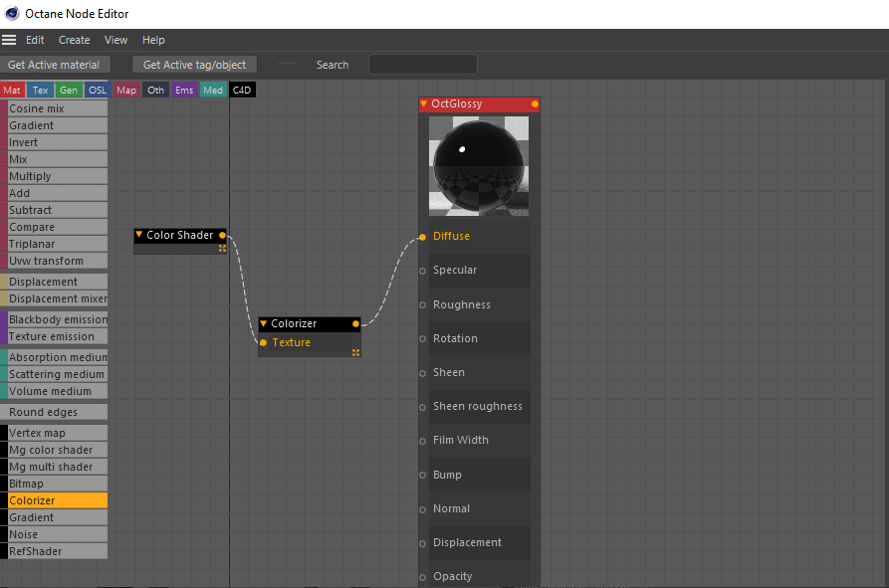Click the OctGlossy material preview thumbnail
This screenshot has height=588, width=889.
pos(479,166)
